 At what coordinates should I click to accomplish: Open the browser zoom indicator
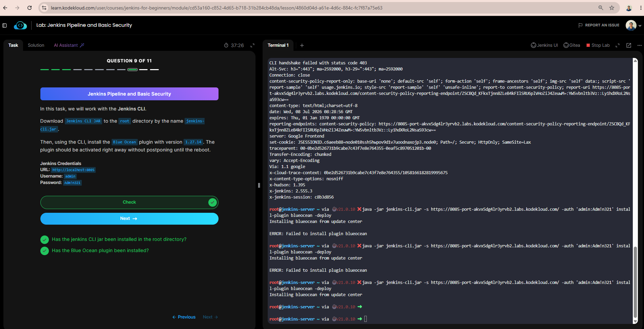(601, 8)
